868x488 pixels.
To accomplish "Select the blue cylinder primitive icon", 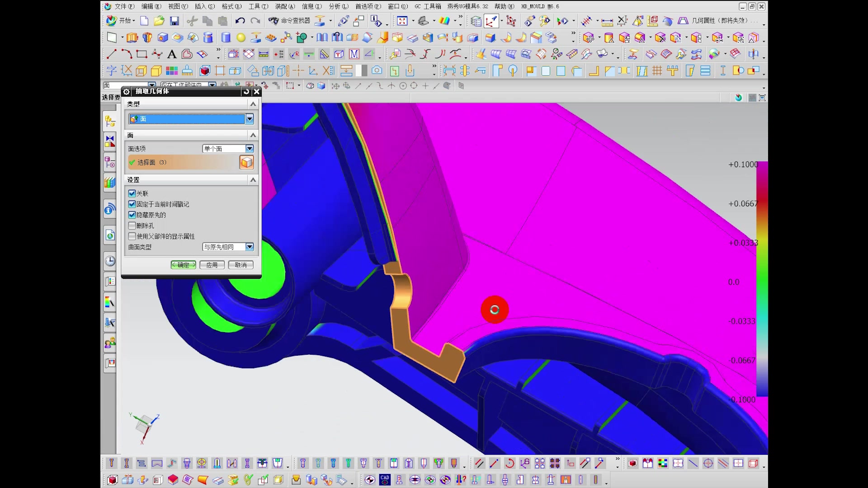I will [226, 38].
